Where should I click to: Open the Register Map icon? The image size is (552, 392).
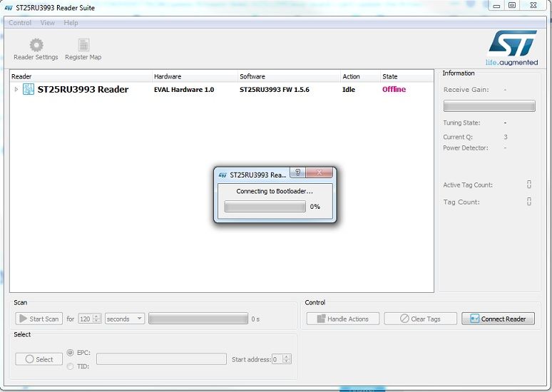click(x=83, y=45)
